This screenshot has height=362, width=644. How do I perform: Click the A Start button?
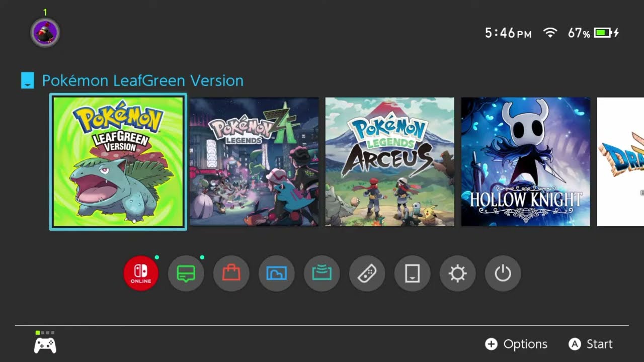591,344
